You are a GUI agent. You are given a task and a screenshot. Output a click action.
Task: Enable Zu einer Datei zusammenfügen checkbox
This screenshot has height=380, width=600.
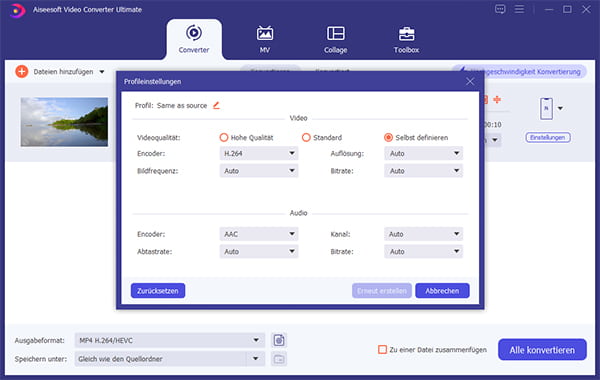coord(382,349)
